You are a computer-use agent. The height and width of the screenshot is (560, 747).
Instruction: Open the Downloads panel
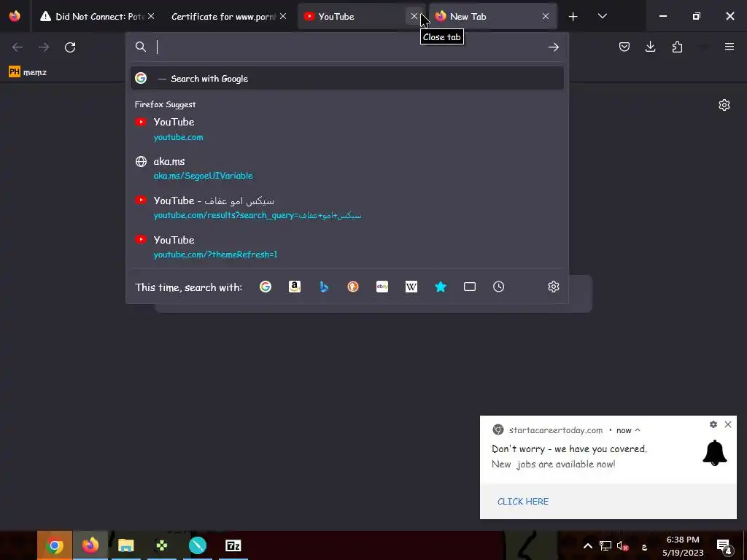650,47
